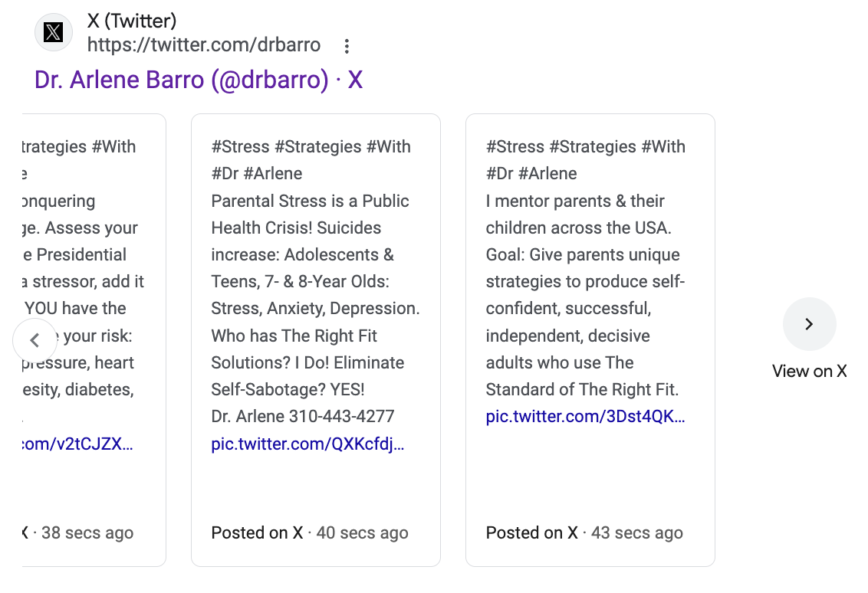Show previous tweets with left arrow
This screenshot has width=868, height=593.
(x=35, y=340)
